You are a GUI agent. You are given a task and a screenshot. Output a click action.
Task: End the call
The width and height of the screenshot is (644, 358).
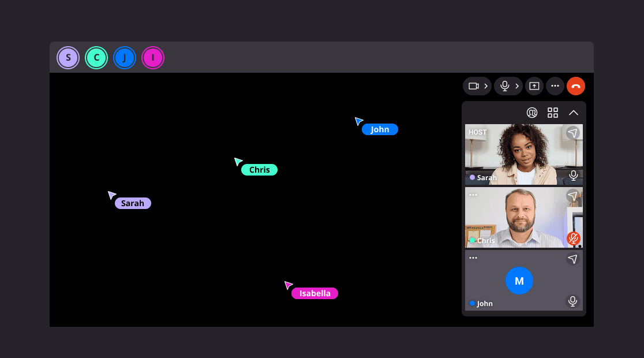click(x=575, y=85)
